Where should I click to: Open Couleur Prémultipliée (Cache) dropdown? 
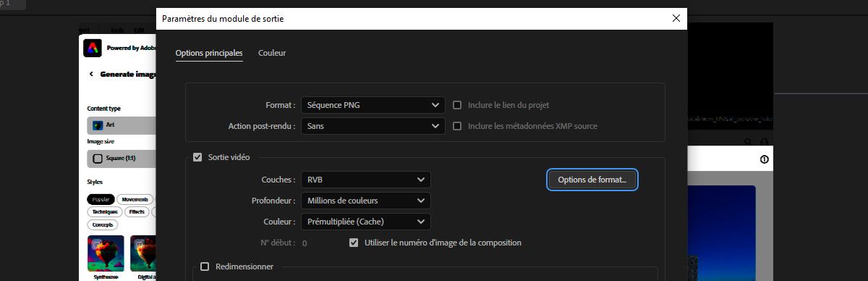[x=365, y=222]
